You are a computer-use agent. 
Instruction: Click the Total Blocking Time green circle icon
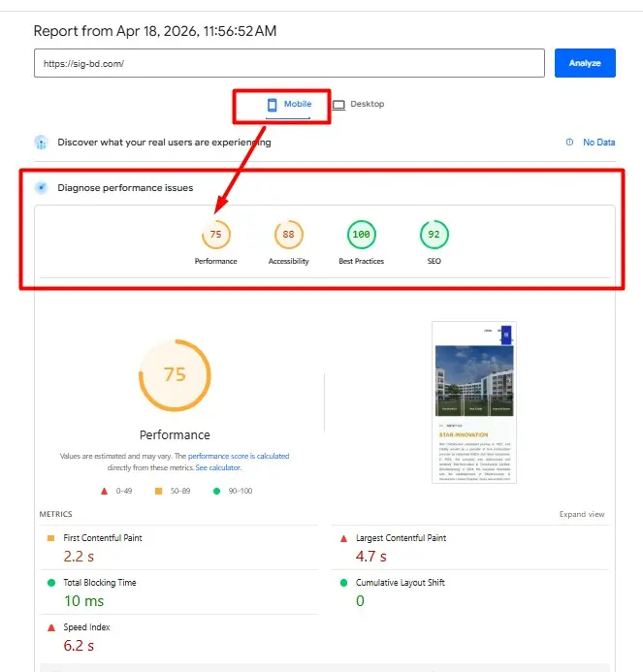pos(51,583)
